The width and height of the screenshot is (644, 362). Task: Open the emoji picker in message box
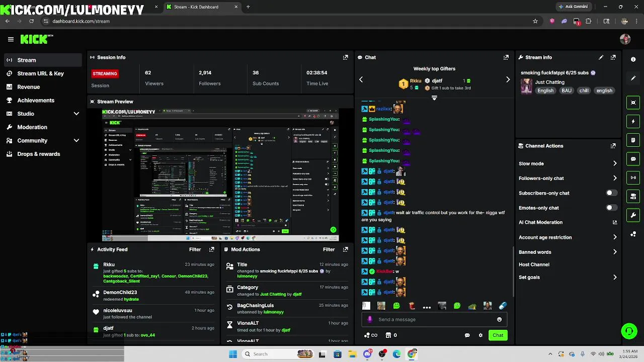[499, 319]
